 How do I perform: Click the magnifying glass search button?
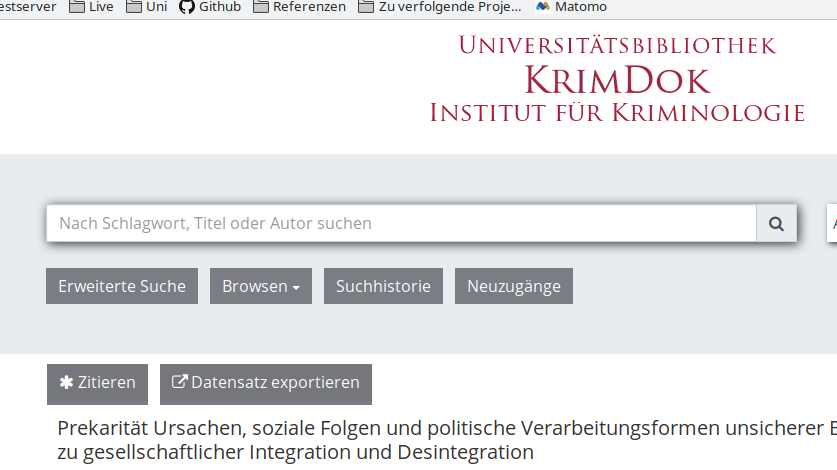coord(776,223)
